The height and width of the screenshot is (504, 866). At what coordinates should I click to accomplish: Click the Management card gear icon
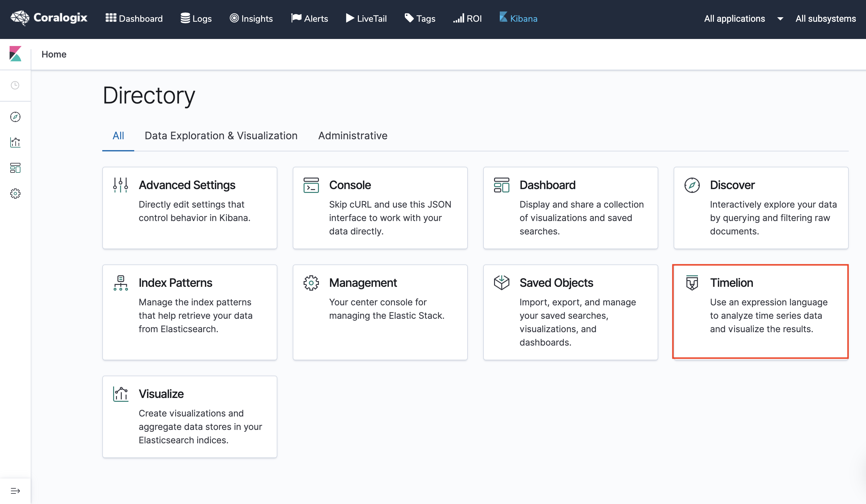pos(311,283)
